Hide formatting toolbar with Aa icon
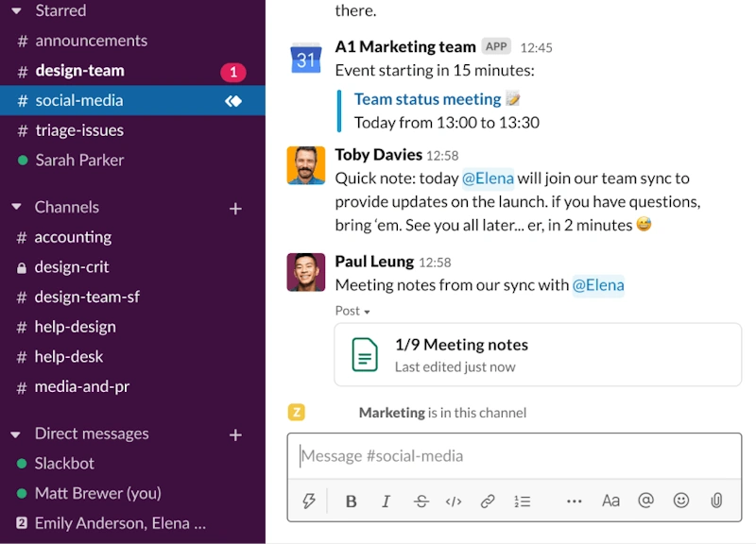Viewport: 756px width, 544px height. click(610, 501)
